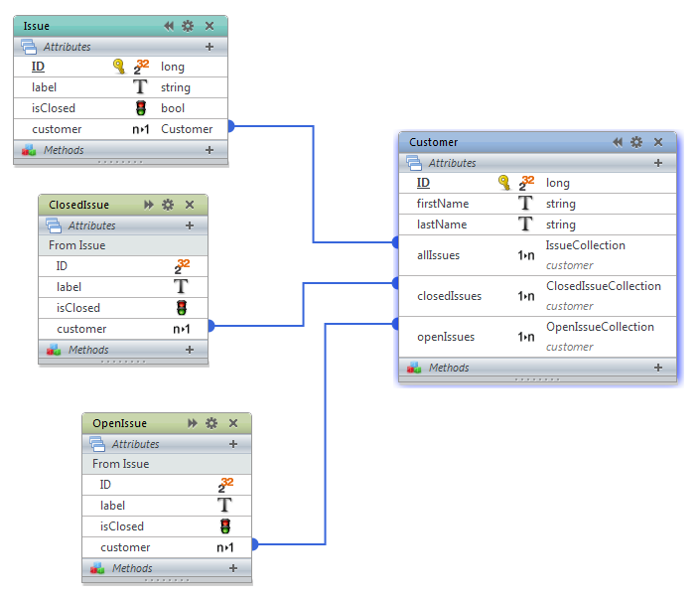Click the closedIssues relation row
Screen dimensions: 700x598
point(449,296)
